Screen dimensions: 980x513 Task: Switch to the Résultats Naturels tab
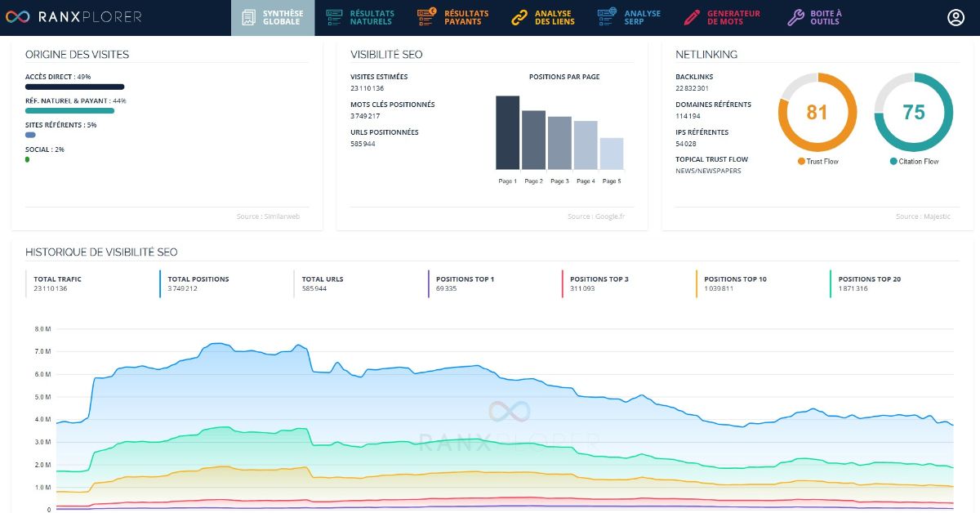(372, 17)
